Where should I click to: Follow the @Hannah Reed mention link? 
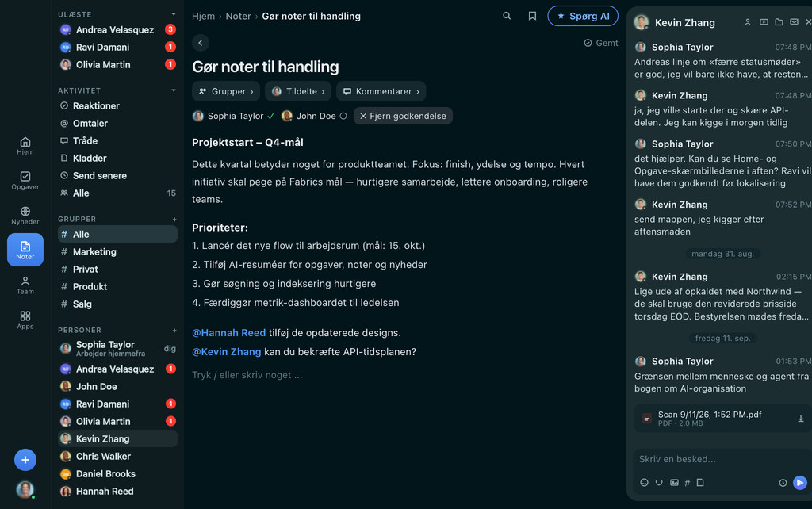point(229,332)
